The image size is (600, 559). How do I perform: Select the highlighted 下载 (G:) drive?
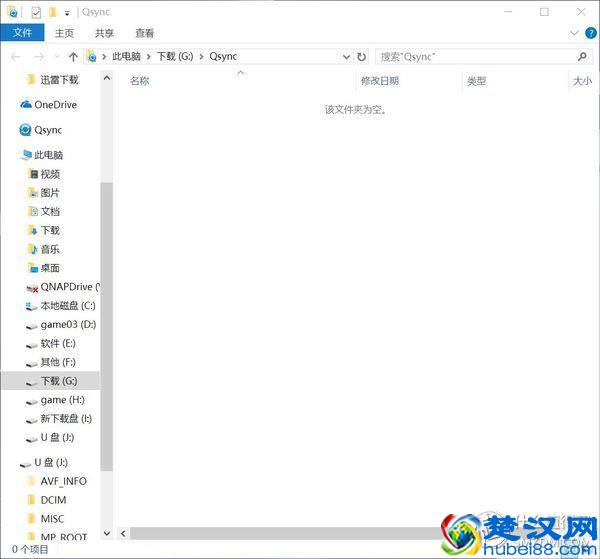[50, 381]
